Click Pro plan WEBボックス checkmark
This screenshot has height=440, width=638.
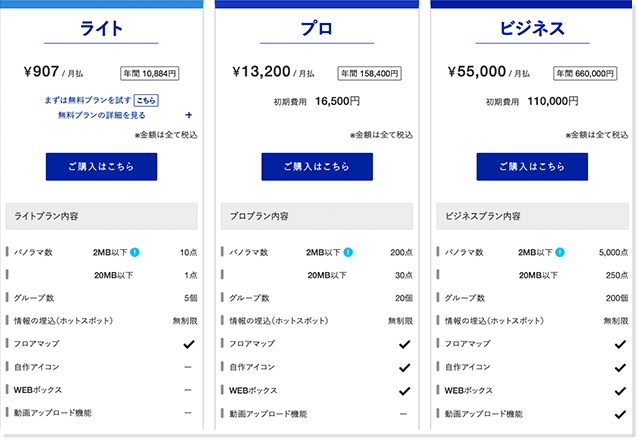tap(404, 390)
